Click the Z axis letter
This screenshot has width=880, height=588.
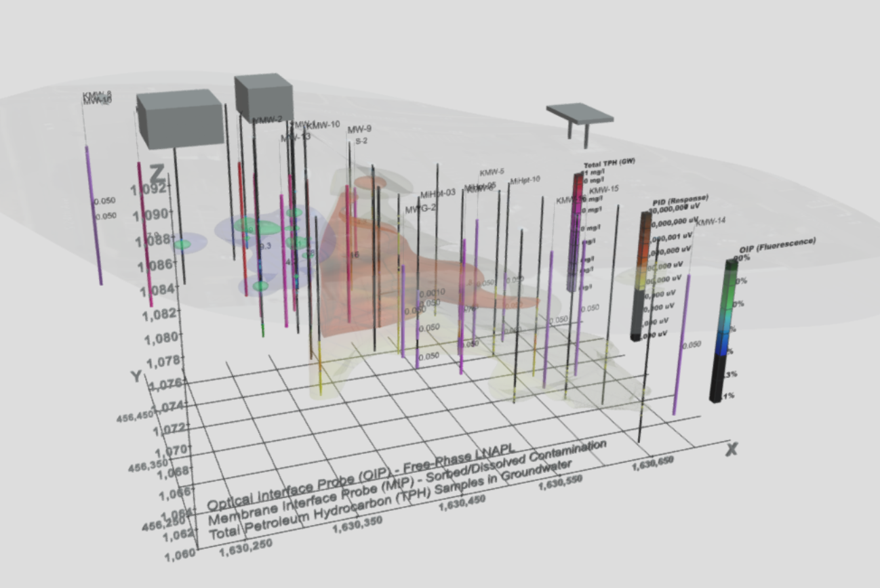point(157,173)
